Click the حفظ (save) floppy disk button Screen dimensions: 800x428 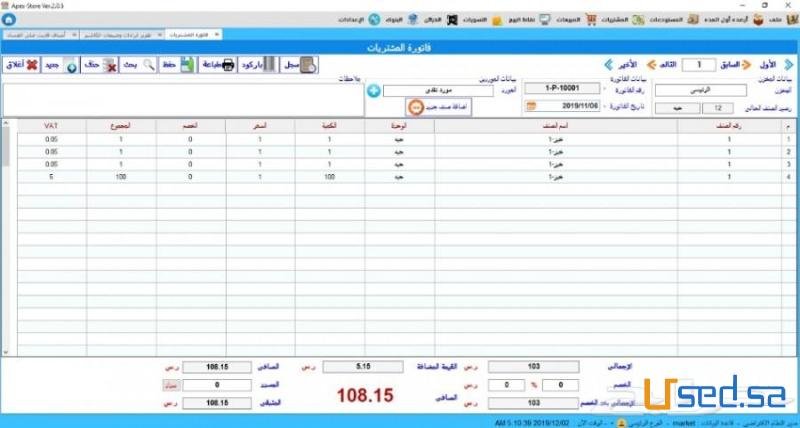177,65
